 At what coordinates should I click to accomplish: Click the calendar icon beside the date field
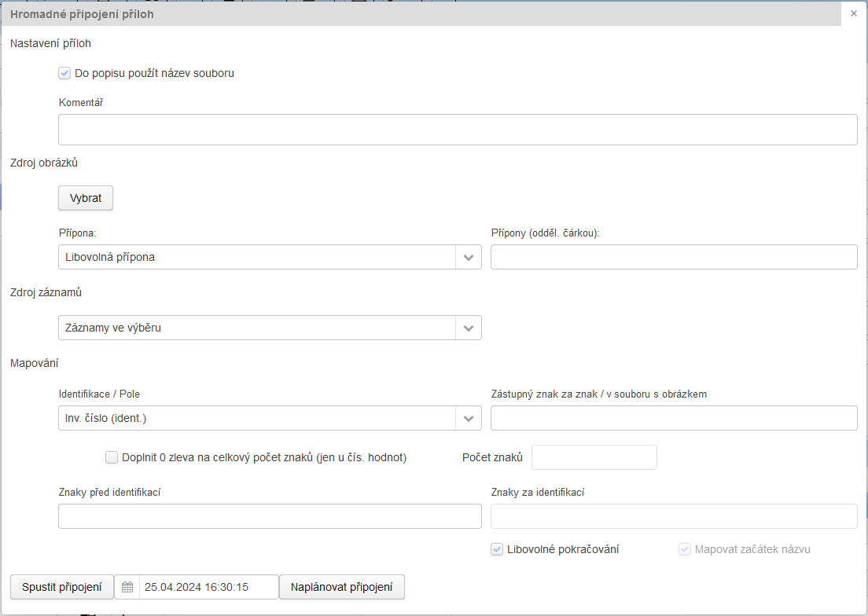pos(127,587)
